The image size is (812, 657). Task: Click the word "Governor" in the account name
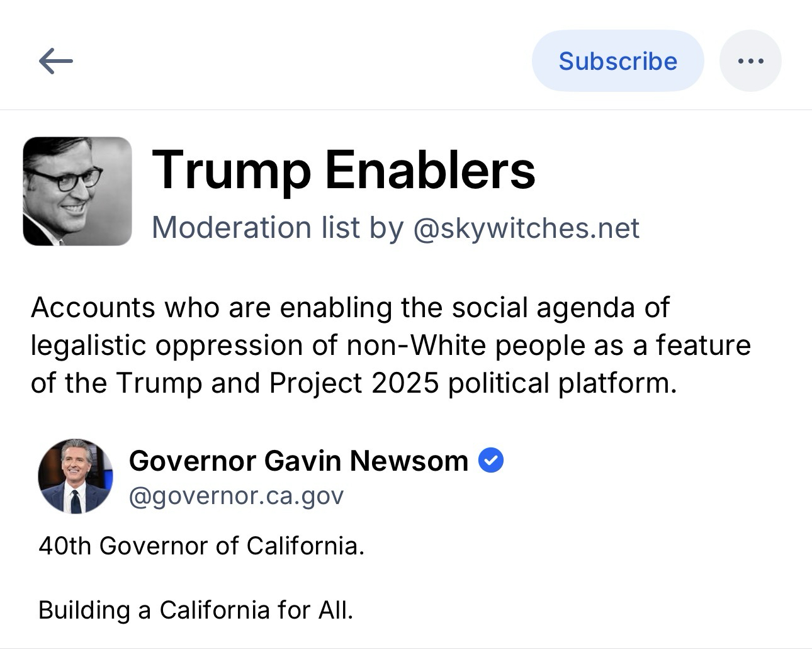pyautogui.click(x=192, y=461)
